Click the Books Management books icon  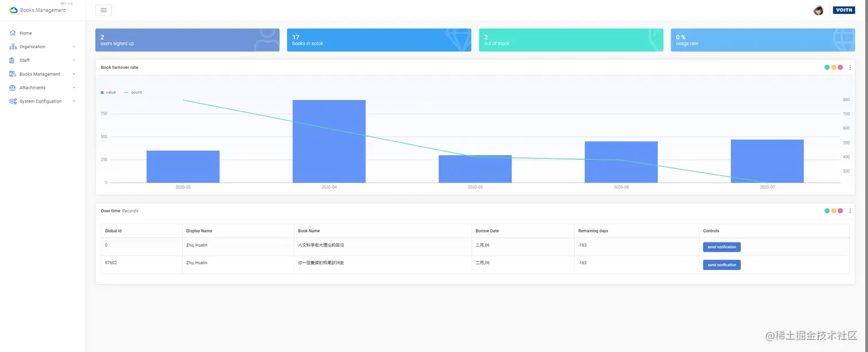(x=13, y=74)
